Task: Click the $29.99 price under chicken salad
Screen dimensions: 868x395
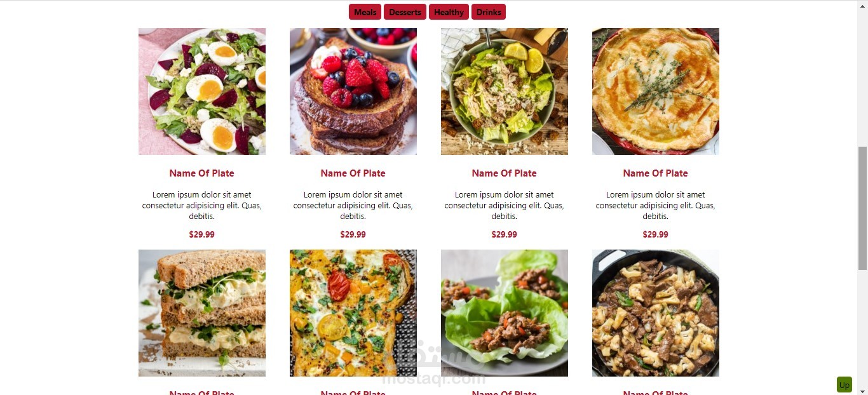Action: tap(505, 234)
